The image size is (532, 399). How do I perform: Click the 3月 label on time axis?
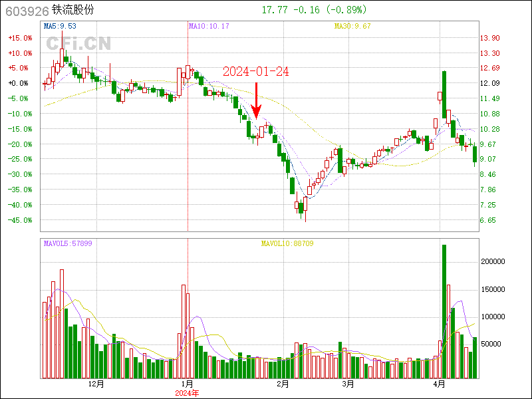(x=347, y=384)
